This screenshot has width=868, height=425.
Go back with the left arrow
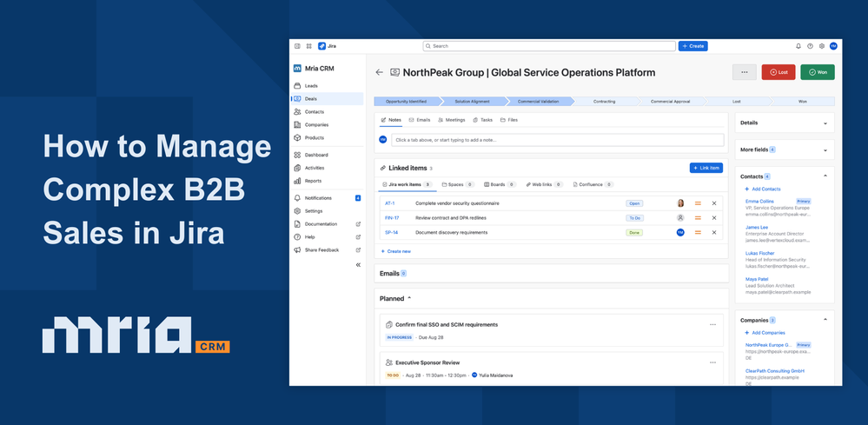(x=379, y=72)
